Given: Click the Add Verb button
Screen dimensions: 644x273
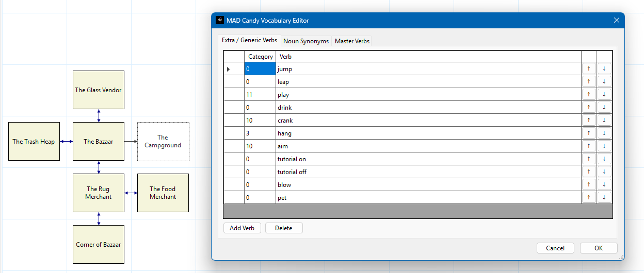Looking at the screenshot, I should tap(242, 228).
